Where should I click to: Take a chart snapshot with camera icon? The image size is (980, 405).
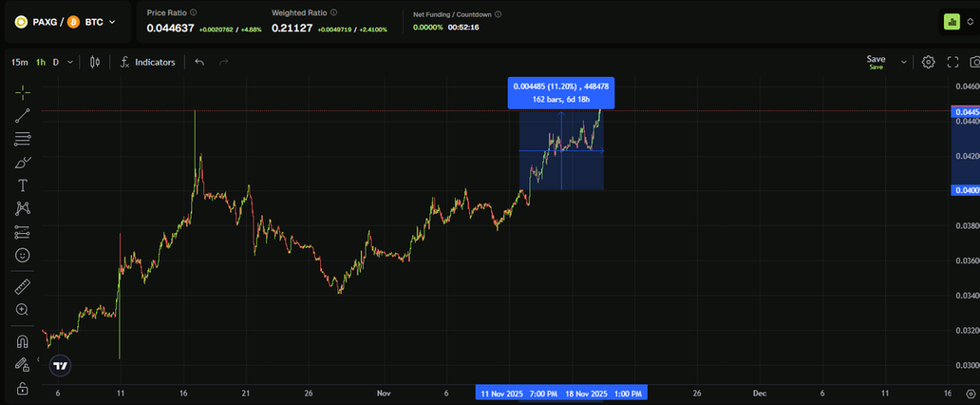click(974, 62)
